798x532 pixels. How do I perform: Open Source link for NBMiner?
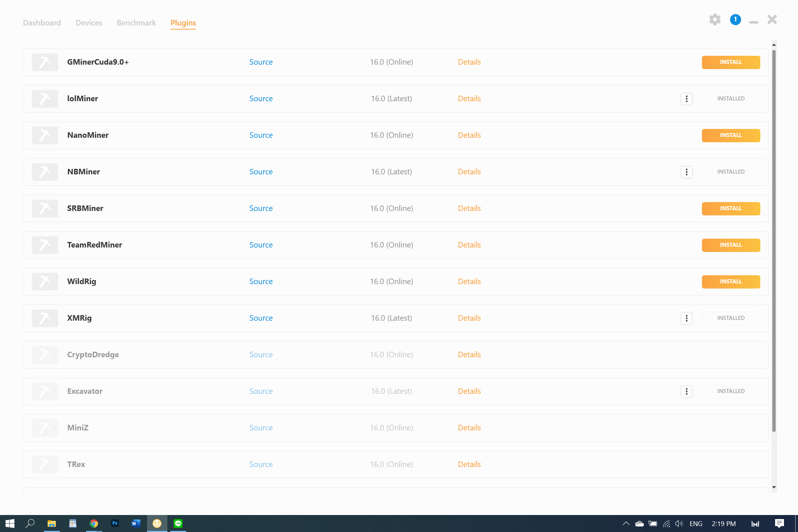261,172
